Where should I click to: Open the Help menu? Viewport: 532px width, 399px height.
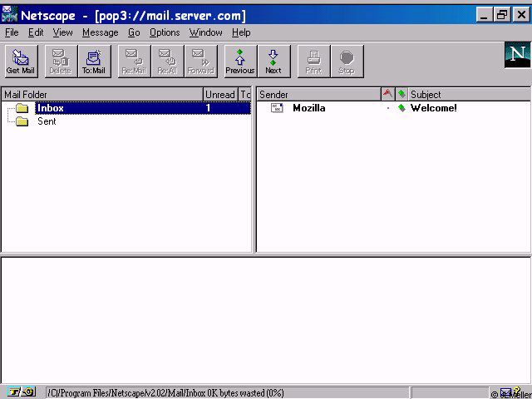click(x=241, y=32)
